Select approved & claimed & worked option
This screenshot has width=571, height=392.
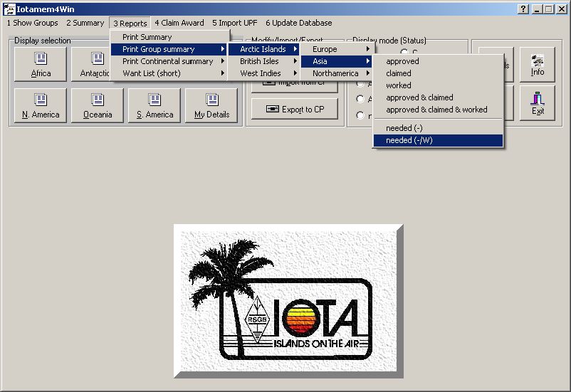[438, 110]
